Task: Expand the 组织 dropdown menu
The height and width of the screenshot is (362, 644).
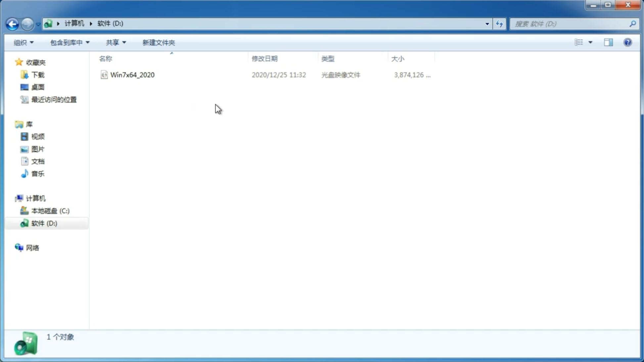Action: coord(24,42)
